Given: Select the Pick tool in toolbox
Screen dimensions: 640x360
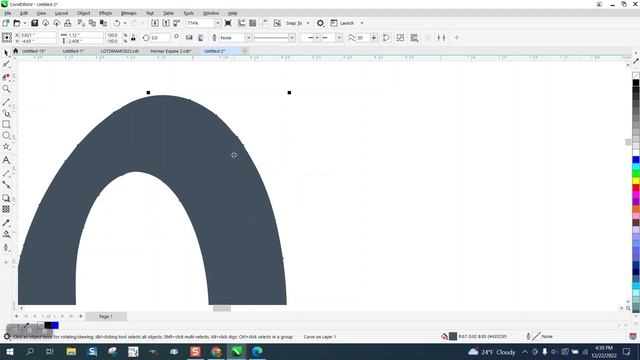Looking at the screenshot, I should click(6, 53).
